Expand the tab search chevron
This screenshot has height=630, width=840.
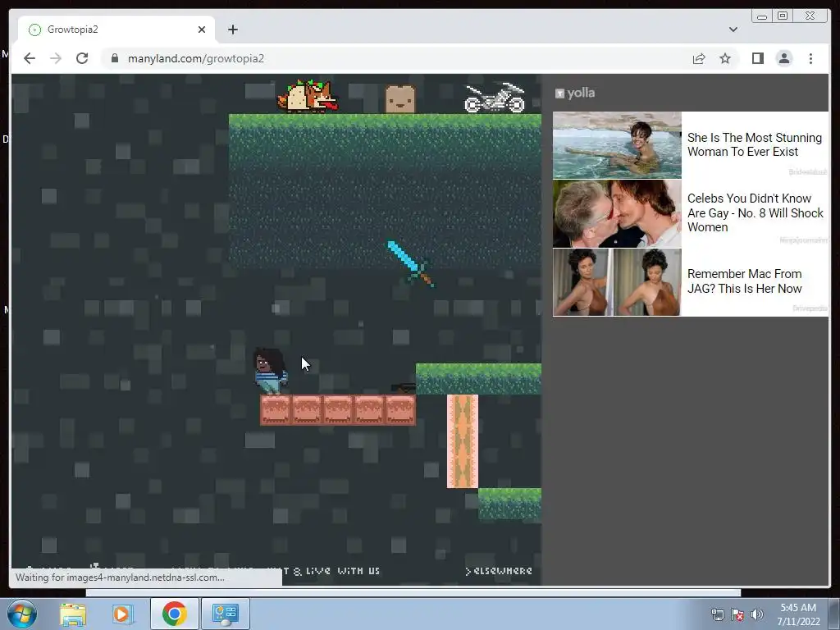733,30
